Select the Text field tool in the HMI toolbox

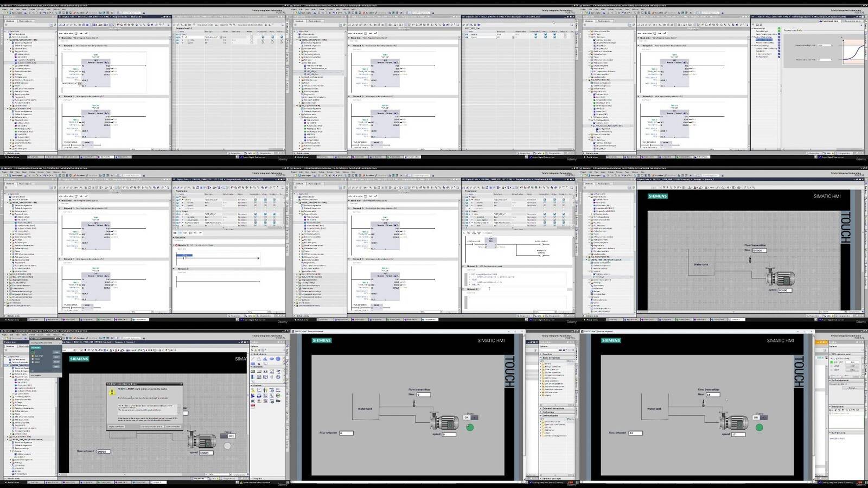tap(259, 364)
